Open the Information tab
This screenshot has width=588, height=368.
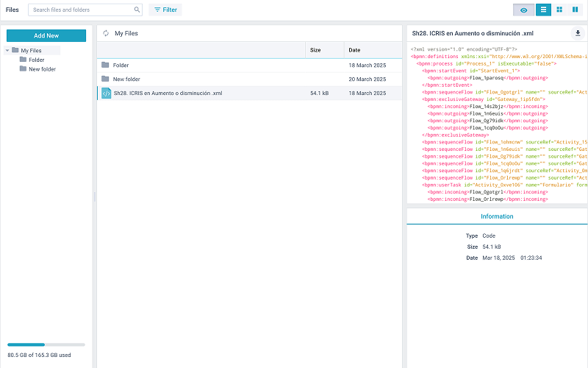(x=497, y=216)
